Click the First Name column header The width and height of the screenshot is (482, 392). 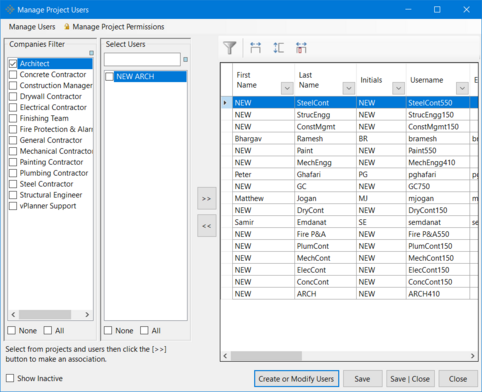263,80
